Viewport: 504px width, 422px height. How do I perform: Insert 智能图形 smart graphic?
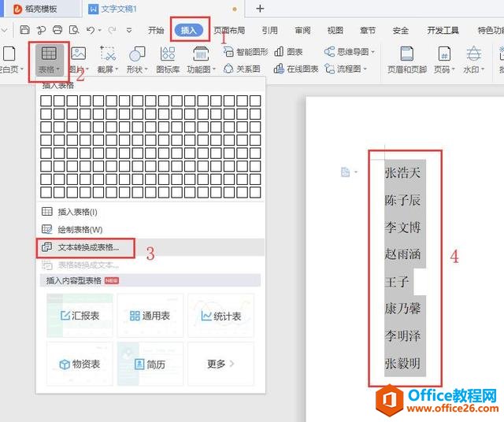tap(246, 52)
